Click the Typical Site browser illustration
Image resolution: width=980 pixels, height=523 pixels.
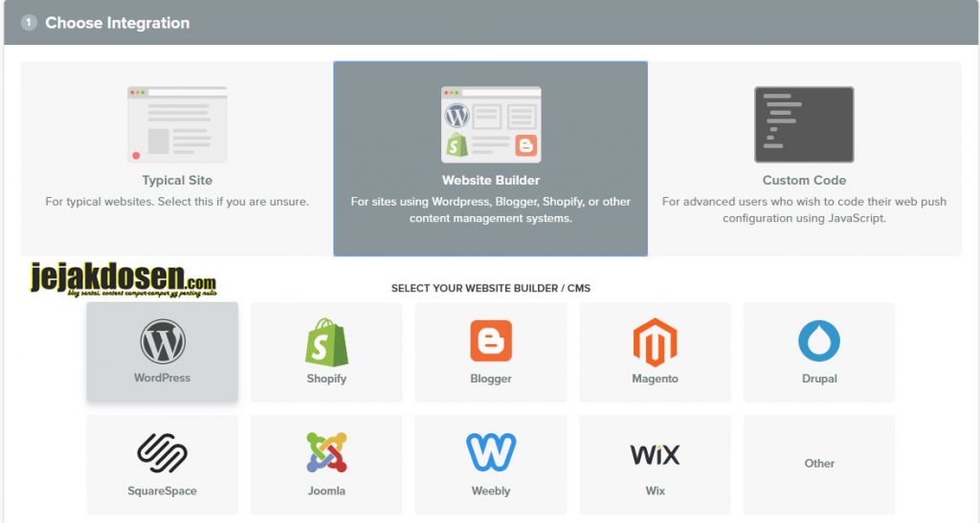coord(177,124)
